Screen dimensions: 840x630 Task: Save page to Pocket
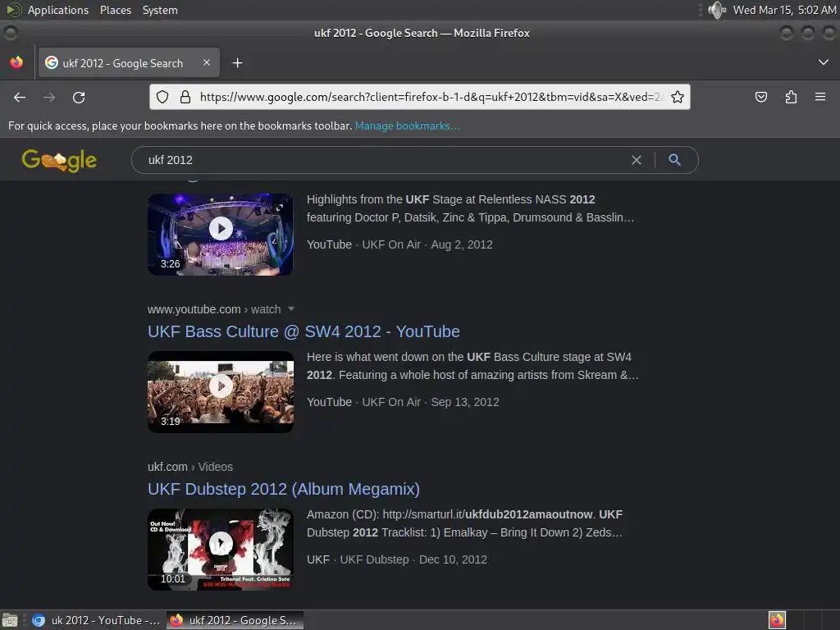pos(760,97)
